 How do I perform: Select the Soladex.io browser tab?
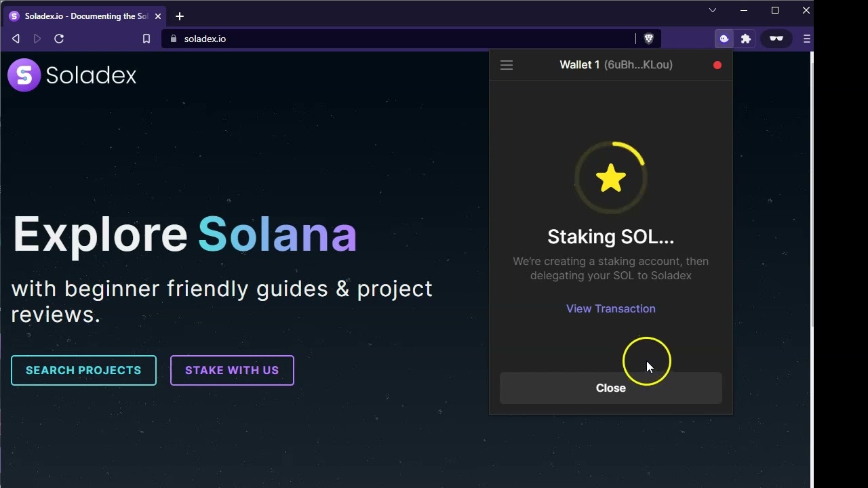[86, 16]
